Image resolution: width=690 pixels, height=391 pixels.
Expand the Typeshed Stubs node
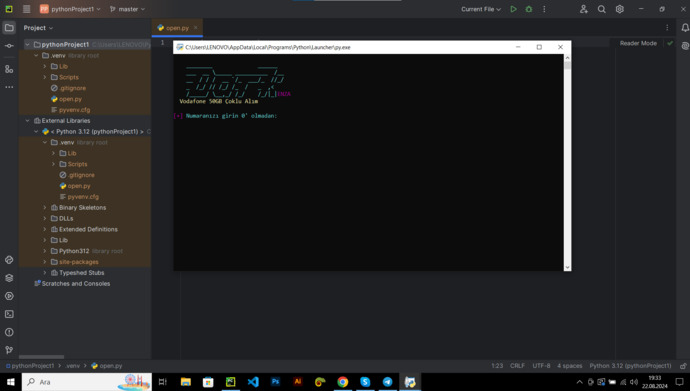45,273
